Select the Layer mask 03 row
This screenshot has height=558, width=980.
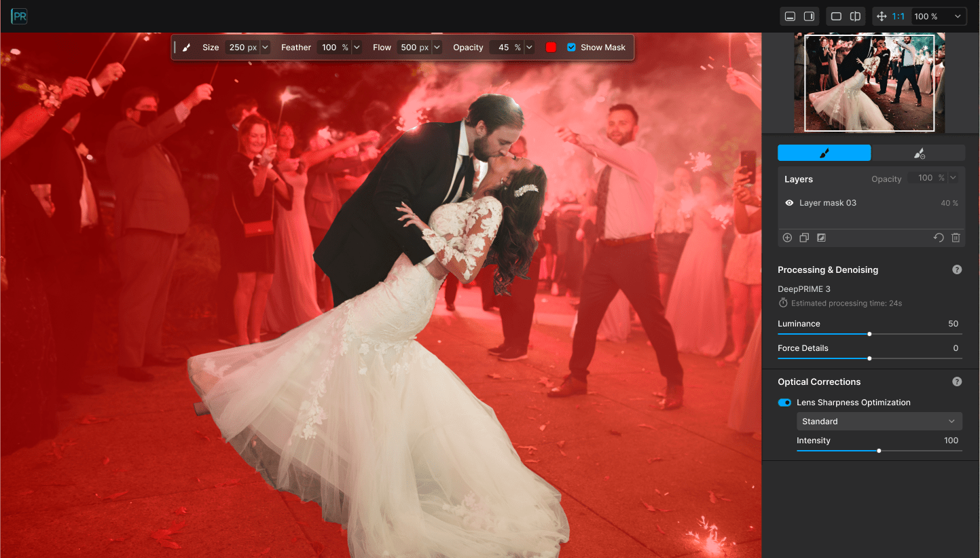(x=871, y=203)
